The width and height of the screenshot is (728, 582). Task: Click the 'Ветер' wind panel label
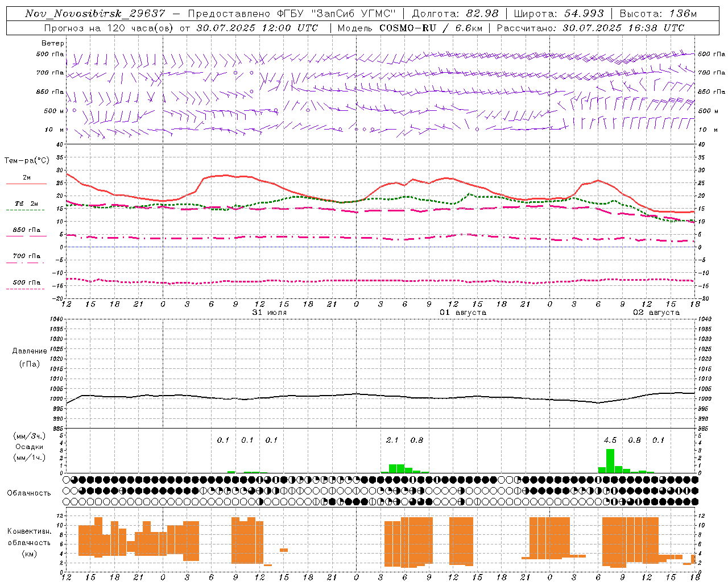click(x=53, y=43)
